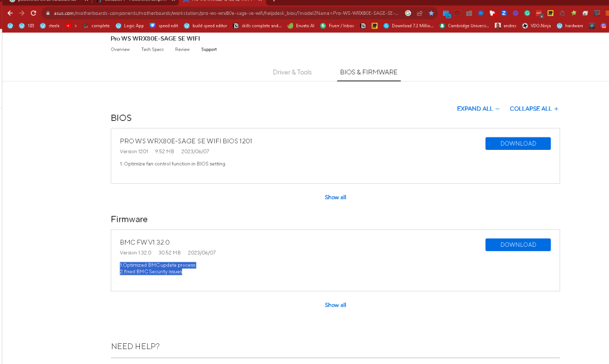Open the Envato AI bookmark
609x364 pixels.
click(301, 26)
